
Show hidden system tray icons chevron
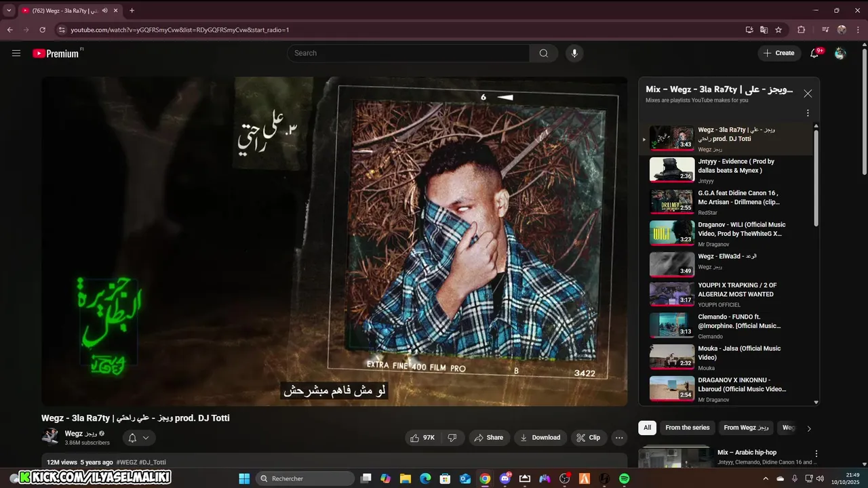tap(766, 479)
